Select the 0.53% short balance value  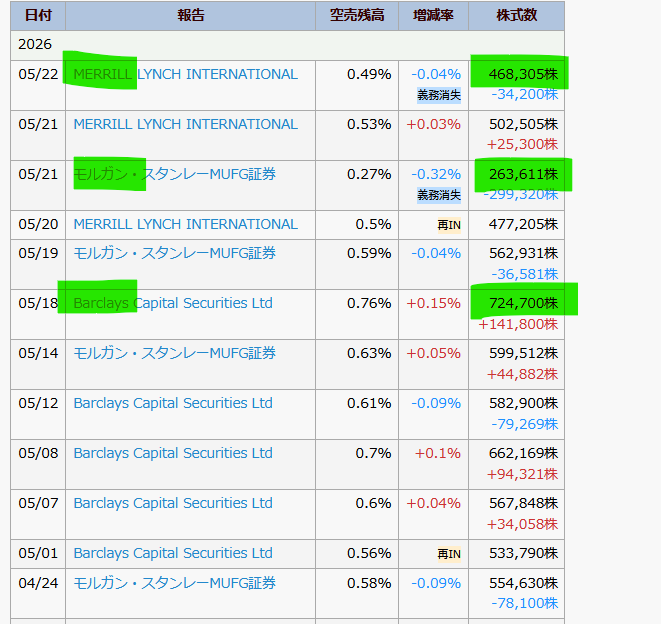pyautogui.click(x=369, y=124)
